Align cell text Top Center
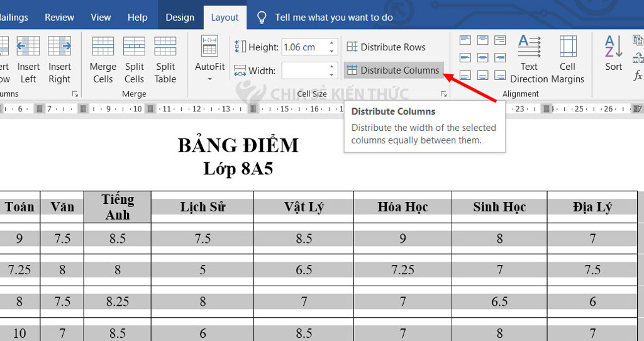This screenshot has height=341, width=644. click(x=482, y=40)
